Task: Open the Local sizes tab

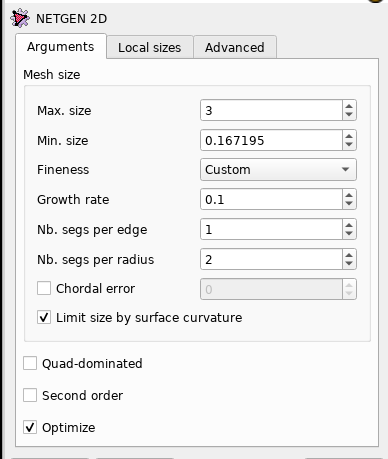Action: [x=150, y=47]
